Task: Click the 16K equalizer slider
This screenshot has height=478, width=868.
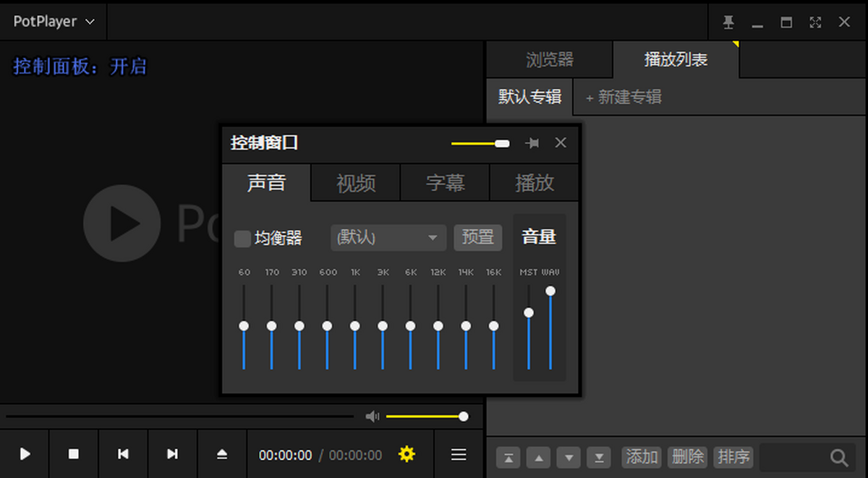Action: tap(493, 326)
